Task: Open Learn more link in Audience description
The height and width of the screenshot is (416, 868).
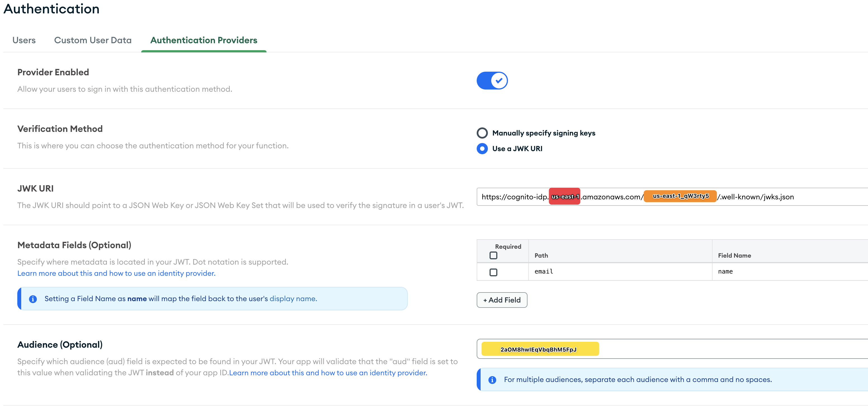Action: [x=328, y=373]
